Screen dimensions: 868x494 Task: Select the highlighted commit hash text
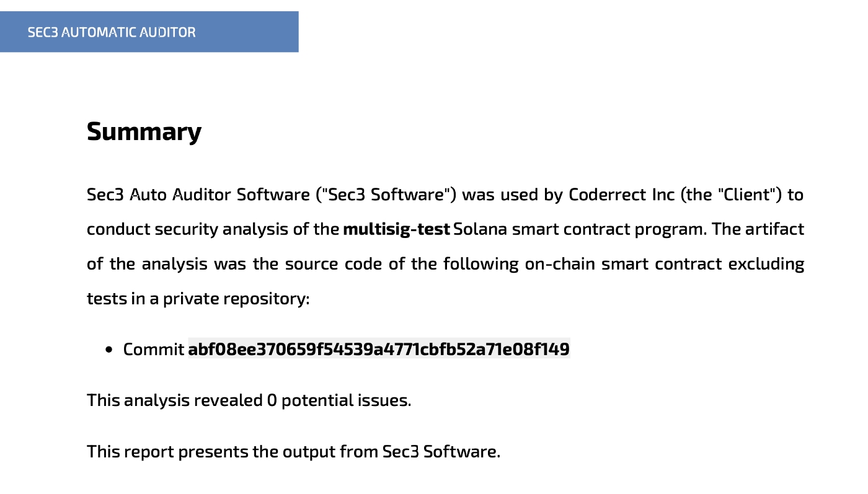(x=378, y=349)
